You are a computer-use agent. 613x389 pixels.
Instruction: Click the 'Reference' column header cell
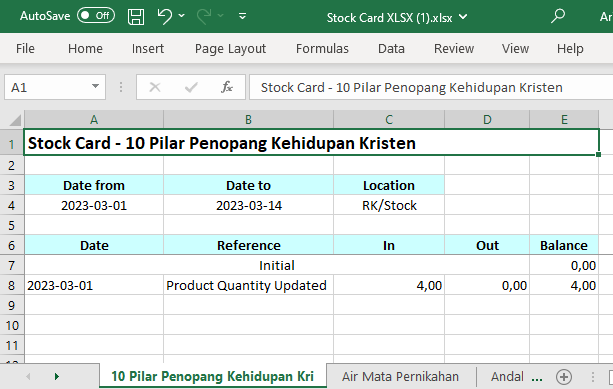coord(248,245)
